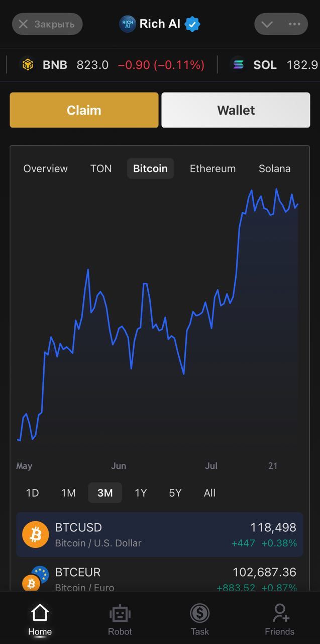Click the Bitcoin icon next to BTCUSD
Screen dimensions: 320x644
tap(35, 535)
